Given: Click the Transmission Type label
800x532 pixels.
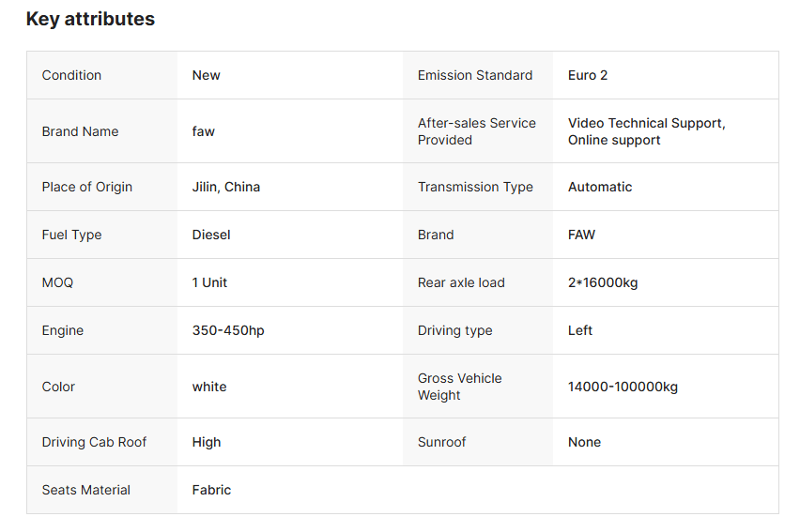Looking at the screenshot, I should [475, 187].
